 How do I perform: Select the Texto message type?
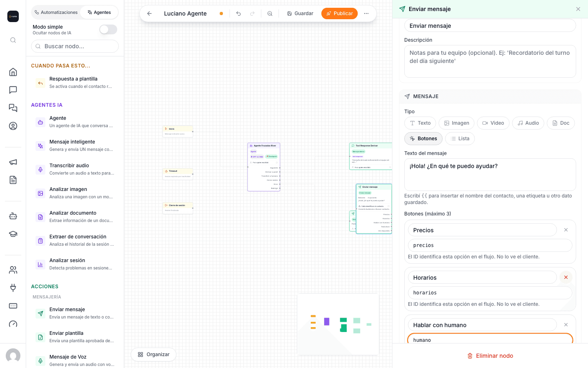click(420, 123)
